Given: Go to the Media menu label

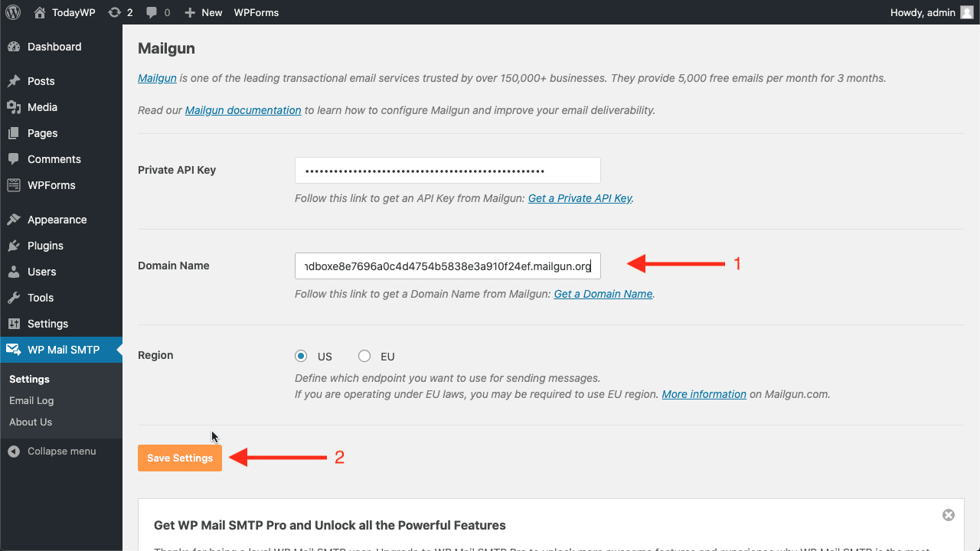Looking at the screenshot, I should click(x=42, y=107).
